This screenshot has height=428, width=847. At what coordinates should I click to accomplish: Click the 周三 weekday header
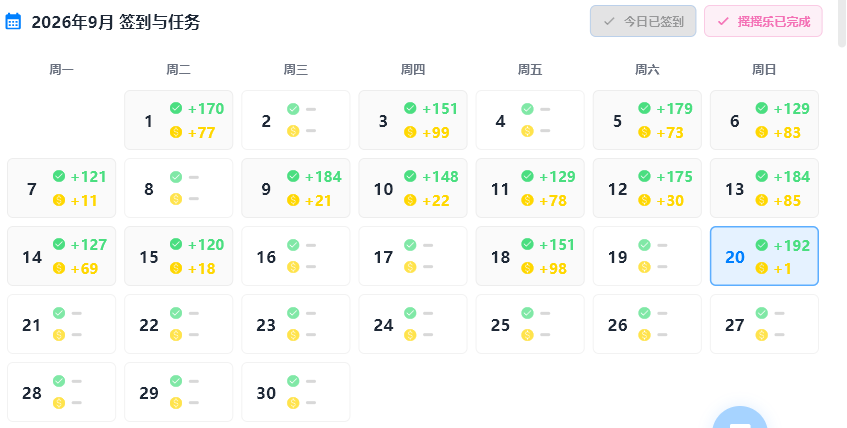coord(296,69)
